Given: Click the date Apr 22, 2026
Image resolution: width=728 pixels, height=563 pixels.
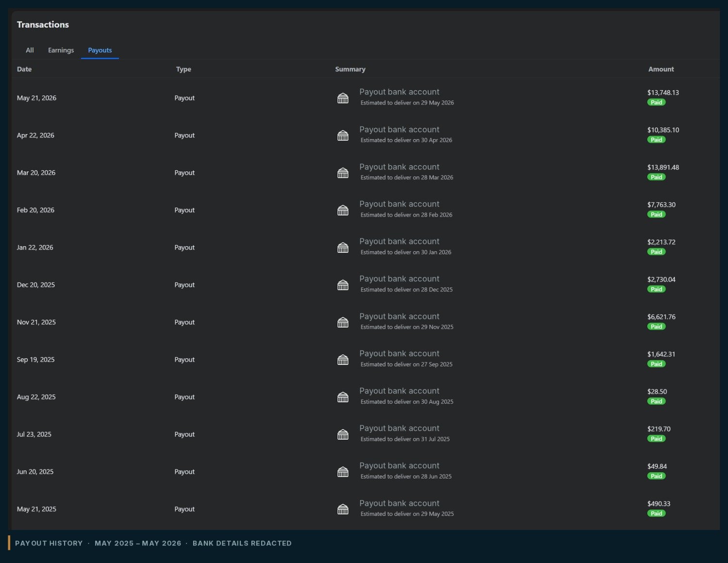Looking at the screenshot, I should click(35, 135).
